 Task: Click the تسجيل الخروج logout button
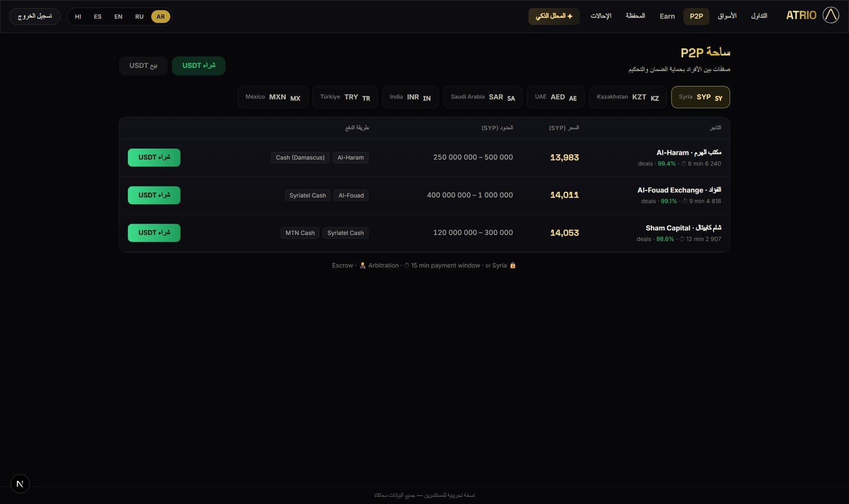35,17
